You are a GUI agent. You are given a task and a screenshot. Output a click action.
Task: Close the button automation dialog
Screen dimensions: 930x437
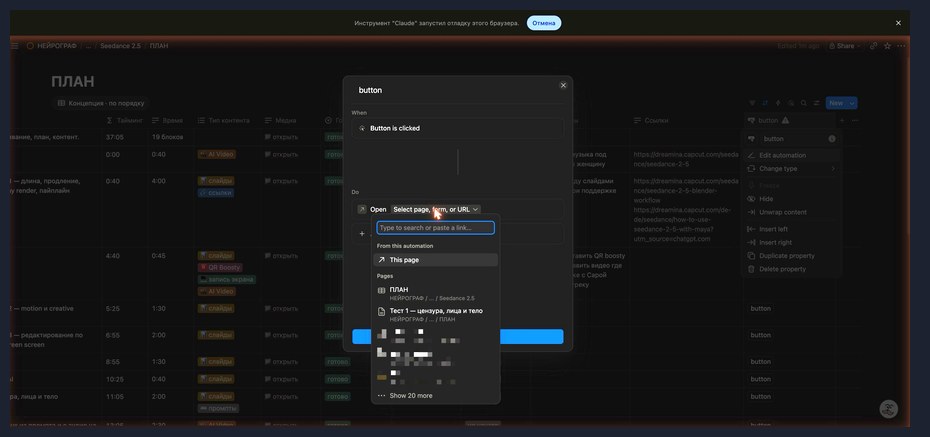point(563,85)
